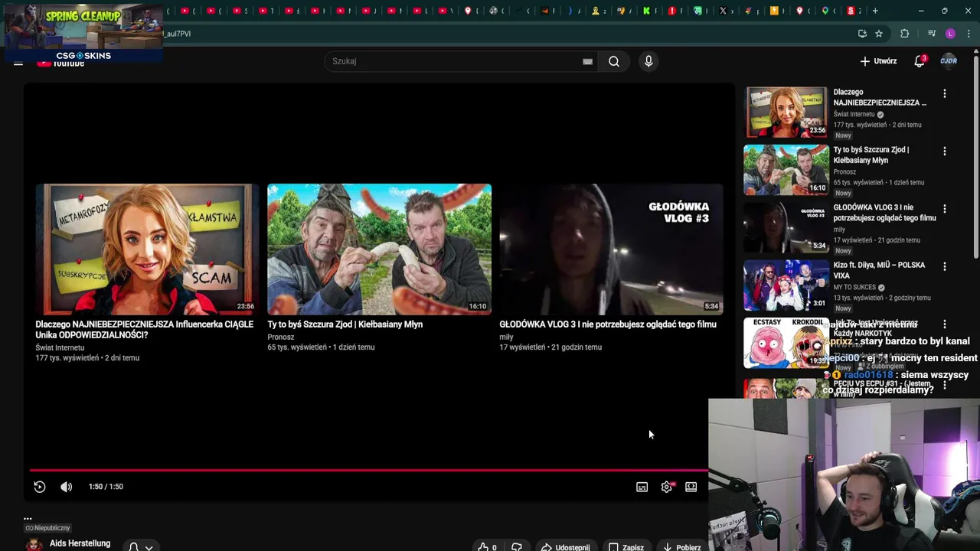Viewport: 980px width, 551px height.
Task: Start voice search with the microphone
Action: (648, 61)
